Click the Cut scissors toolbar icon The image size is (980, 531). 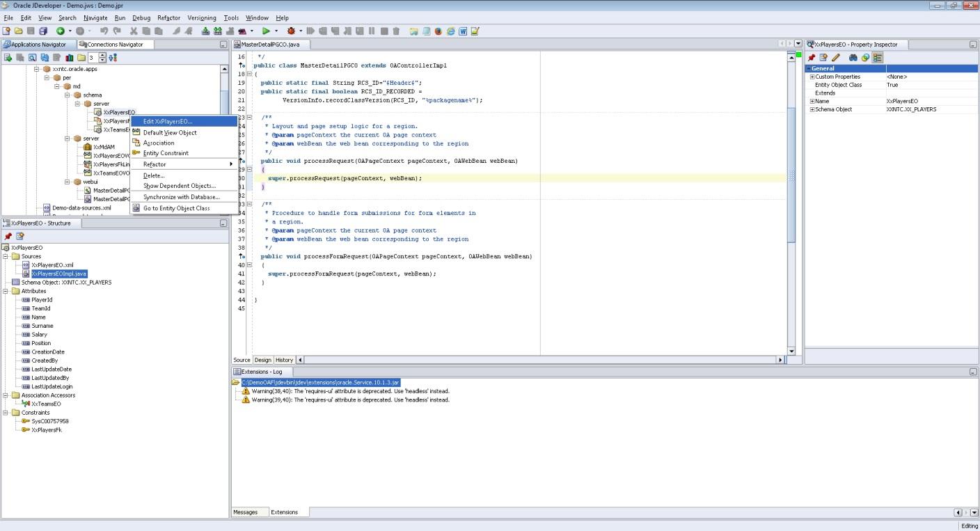(x=134, y=31)
